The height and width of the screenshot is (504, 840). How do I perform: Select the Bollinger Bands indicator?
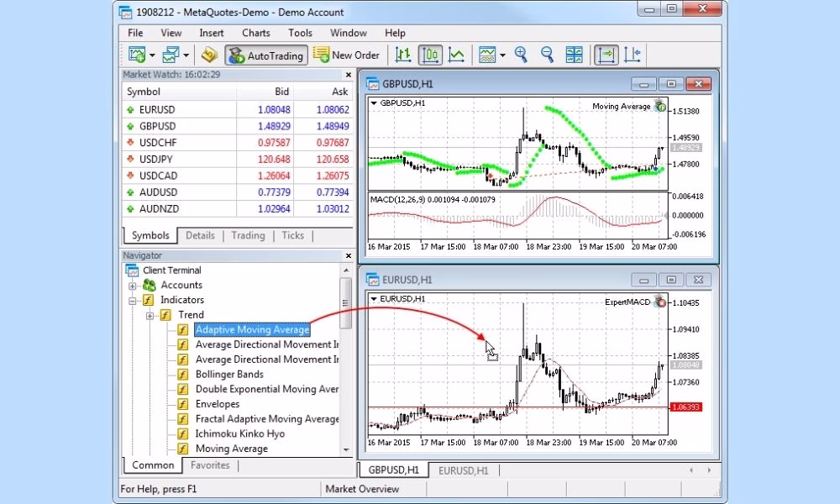point(229,375)
